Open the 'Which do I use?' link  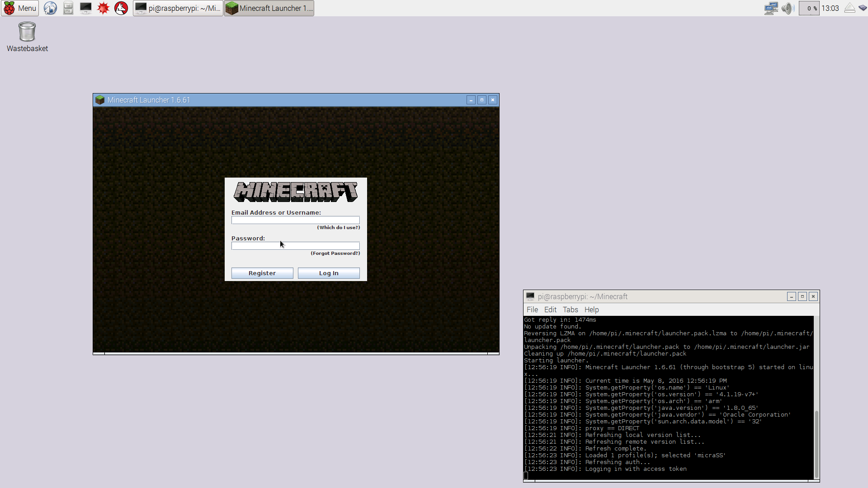[339, 228]
